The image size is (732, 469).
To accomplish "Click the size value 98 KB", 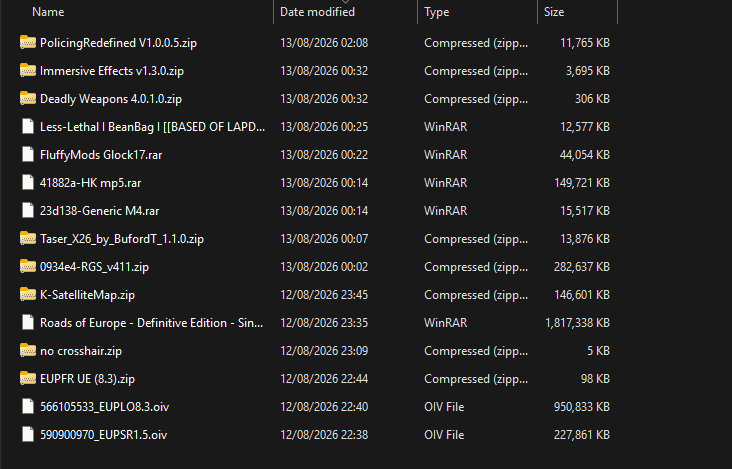I will tap(596, 379).
